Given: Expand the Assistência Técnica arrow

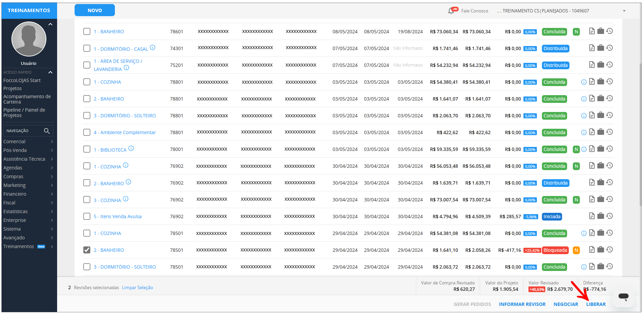Looking at the screenshot, I should coord(52,159).
